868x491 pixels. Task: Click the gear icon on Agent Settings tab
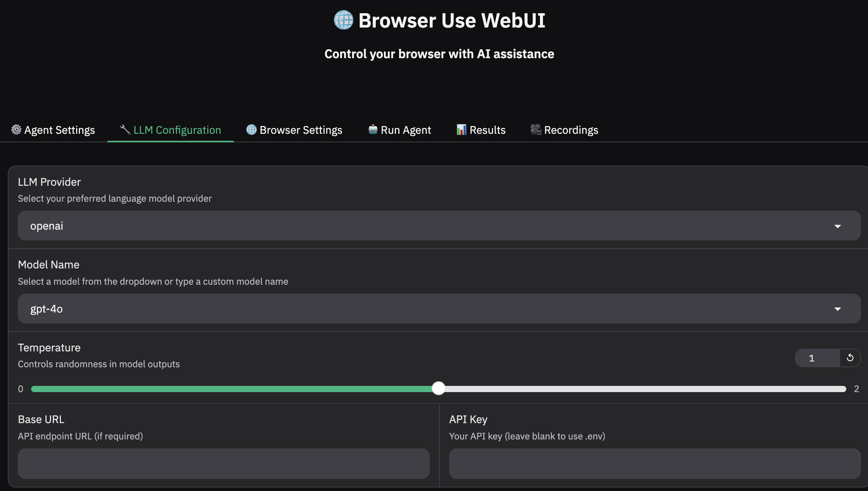16,130
